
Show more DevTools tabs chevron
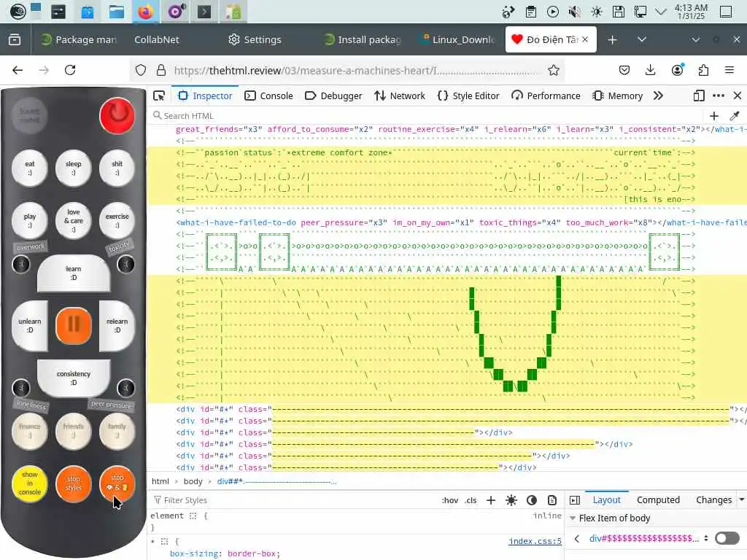pyautogui.click(x=659, y=96)
